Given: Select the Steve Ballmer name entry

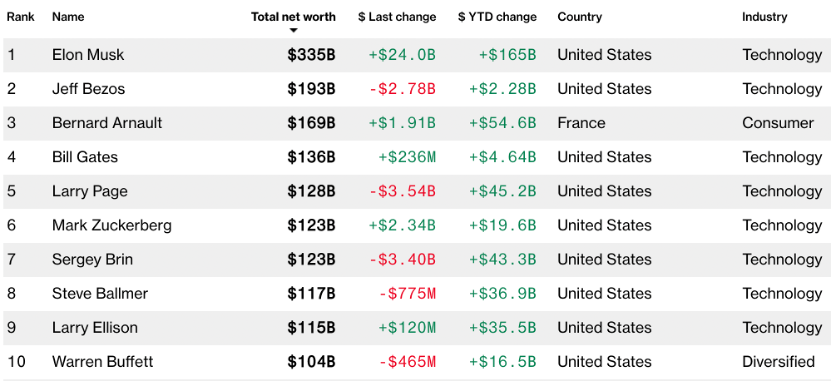Looking at the screenshot, I should click(x=100, y=293).
